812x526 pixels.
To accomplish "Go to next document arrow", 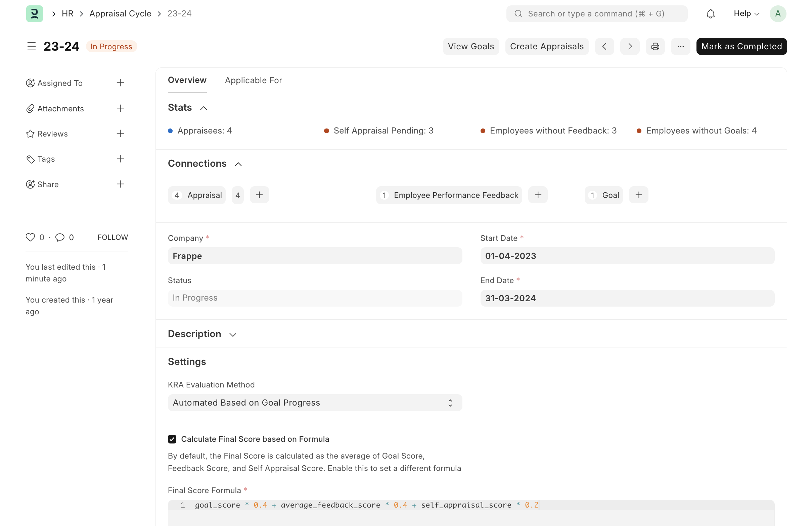I will click(x=630, y=46).
